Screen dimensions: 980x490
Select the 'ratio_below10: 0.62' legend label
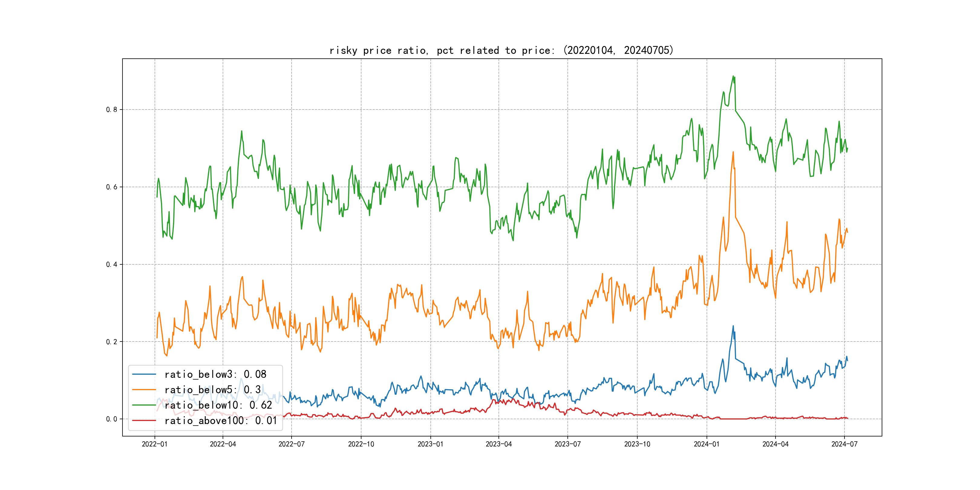218,405
